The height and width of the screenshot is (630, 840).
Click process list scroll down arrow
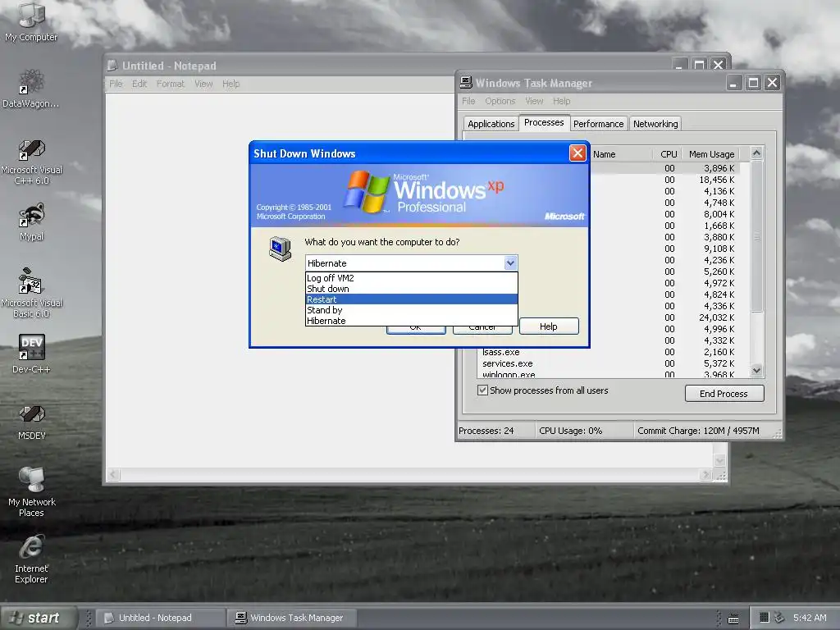click(756, 370)
